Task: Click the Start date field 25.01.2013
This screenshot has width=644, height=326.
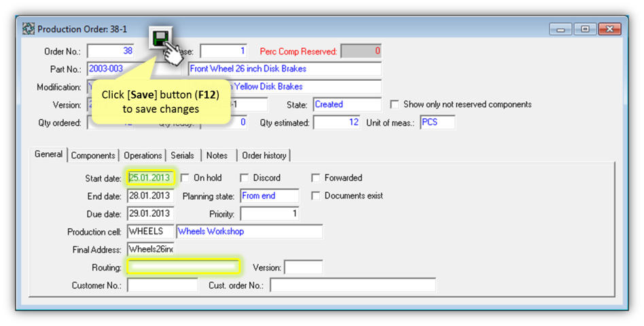Action: point(151,178)
